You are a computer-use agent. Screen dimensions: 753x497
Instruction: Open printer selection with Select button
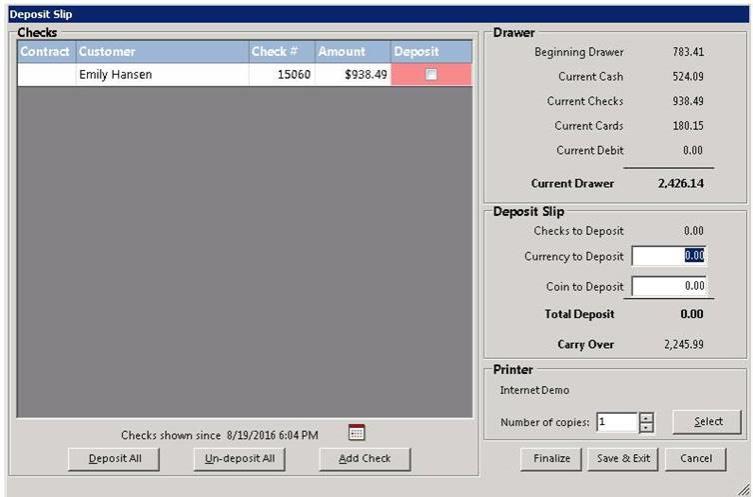707,422
